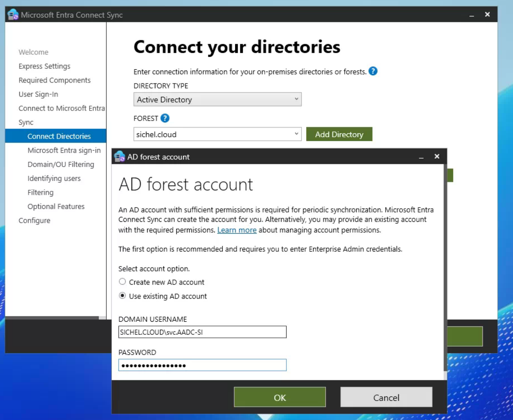The image size is (513, 420).
Task: Close the Microsoft Entra Connect Sync window
Action: tap(487, 14)
